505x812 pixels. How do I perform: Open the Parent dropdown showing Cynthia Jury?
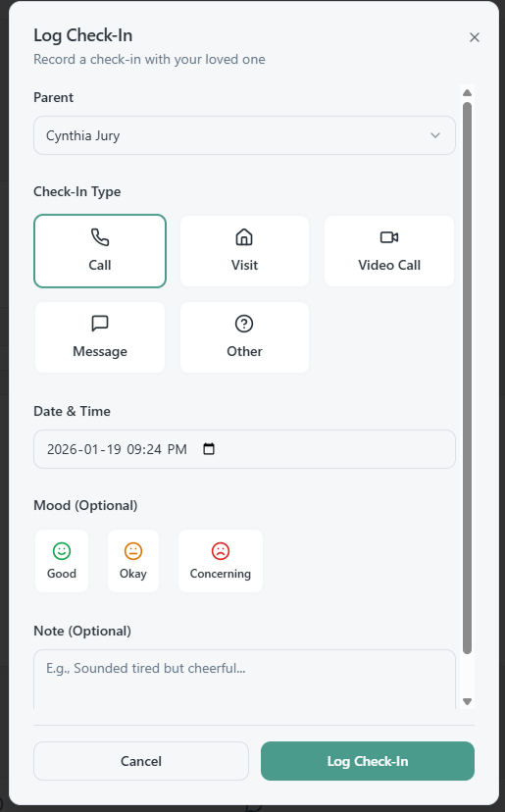(x=244, y=135)
